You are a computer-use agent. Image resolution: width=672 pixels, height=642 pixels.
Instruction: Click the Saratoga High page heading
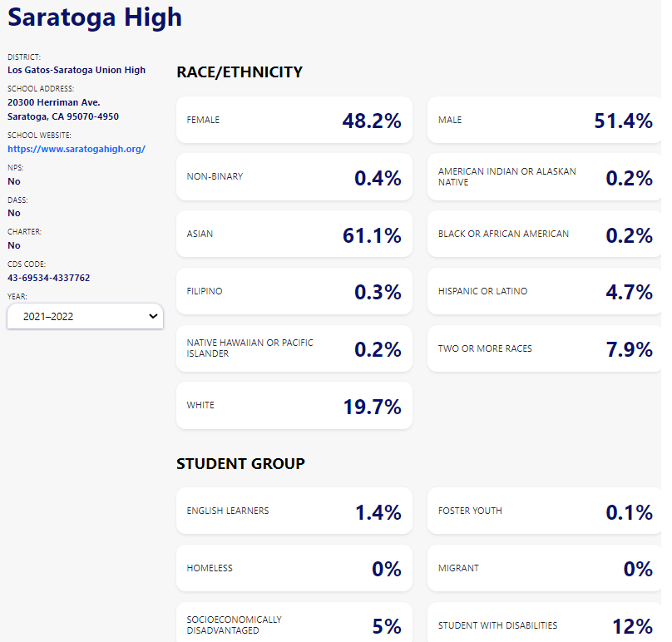pyautogui.click(x=95, y=17)
